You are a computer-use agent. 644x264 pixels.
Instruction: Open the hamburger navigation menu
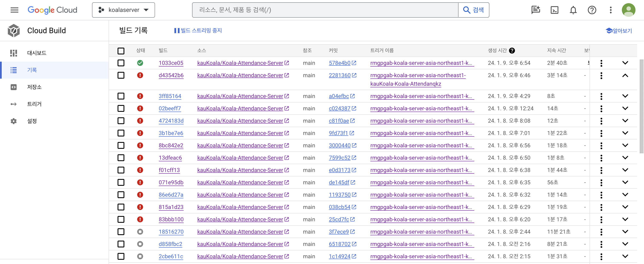coord(14,10)
